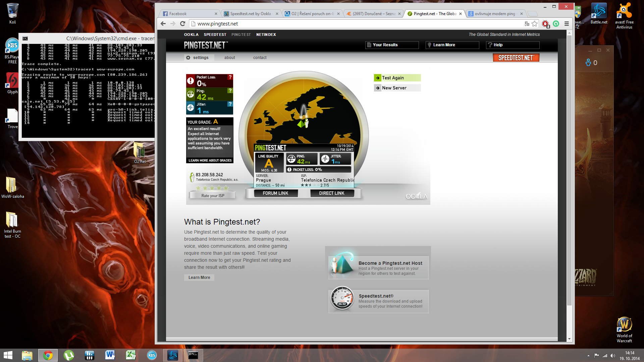Viewport: 644px width, 362px height.
Task: Click the blue Jitter waveform icon
Action: click(x=190, y=108)
